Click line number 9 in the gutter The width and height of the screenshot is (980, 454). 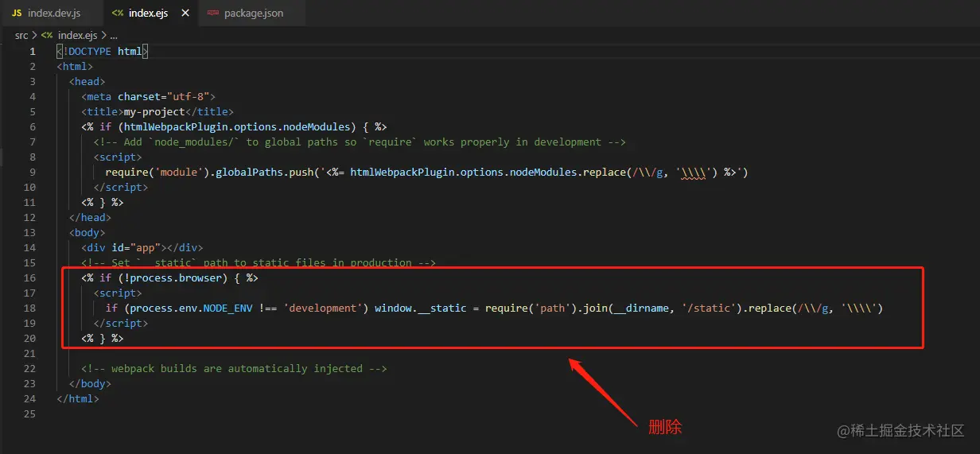coord(33,173)
